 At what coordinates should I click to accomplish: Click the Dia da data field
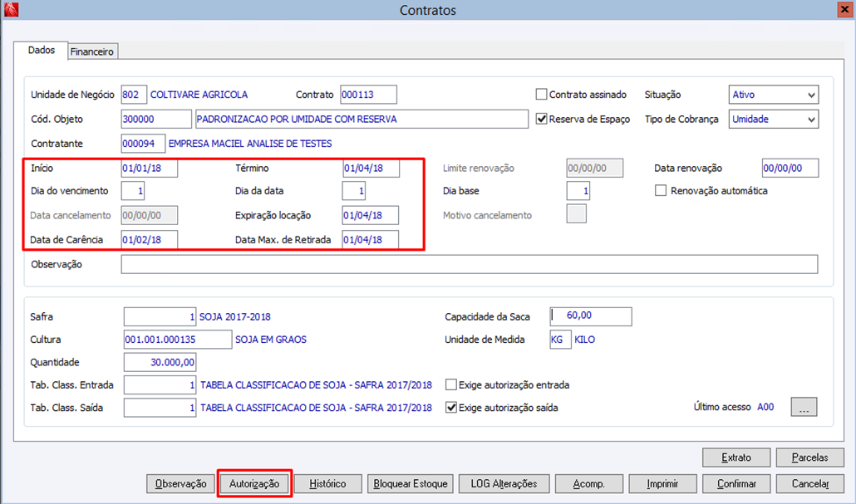(x=354, y=191)
